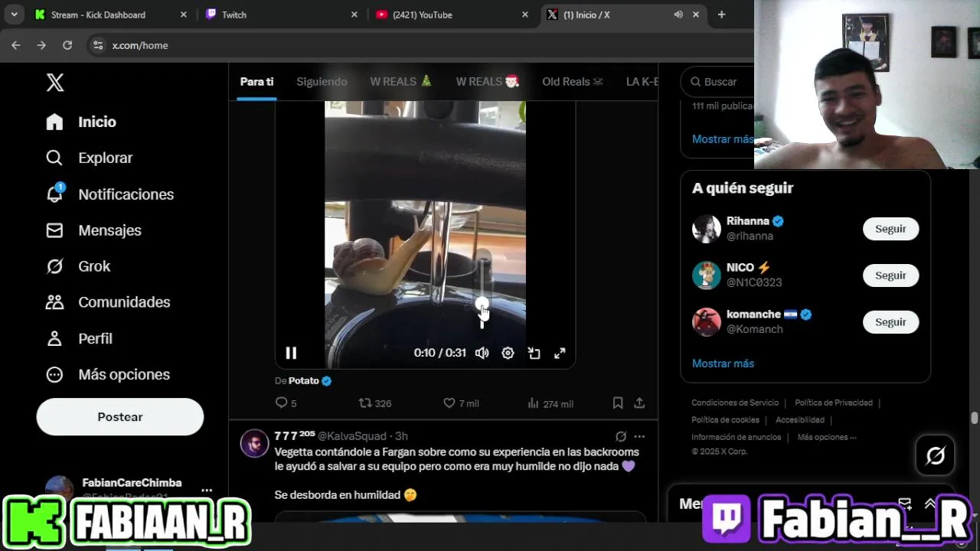
Task: Click the X logo in sidebar
Action: (55, 83)
